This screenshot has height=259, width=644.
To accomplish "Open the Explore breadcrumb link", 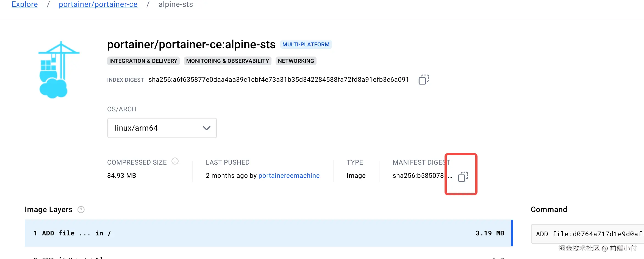I will [25, 4].
